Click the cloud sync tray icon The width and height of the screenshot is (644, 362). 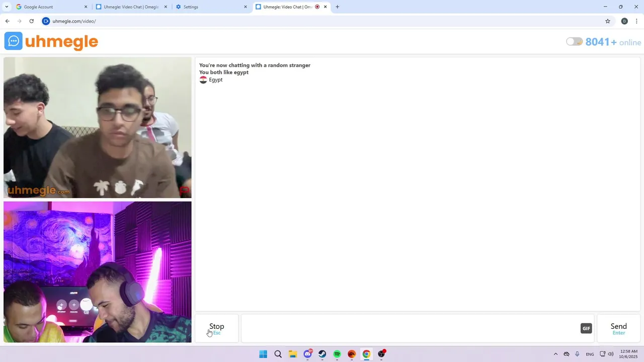pyautogui.click(x=567, y=354)
